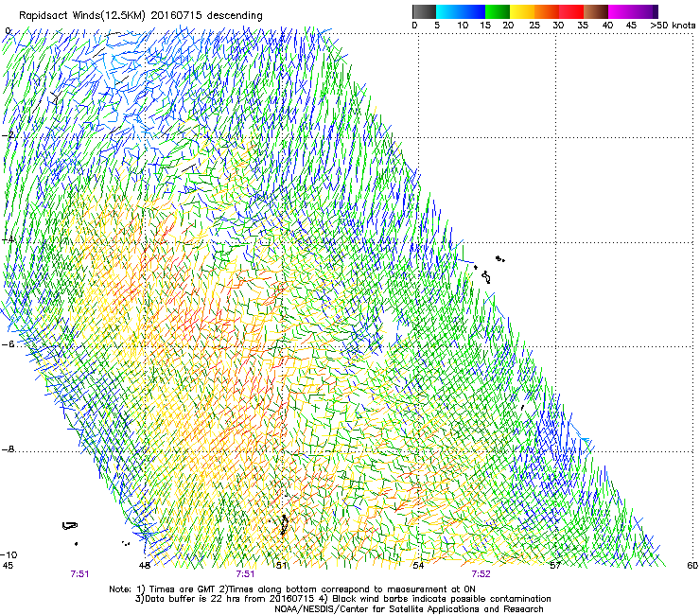Image resolution: width=700 pixels, height=615 pixels.
Task: Click the island outline near longitude 51 at -9.5
Action: click(284, 524)
